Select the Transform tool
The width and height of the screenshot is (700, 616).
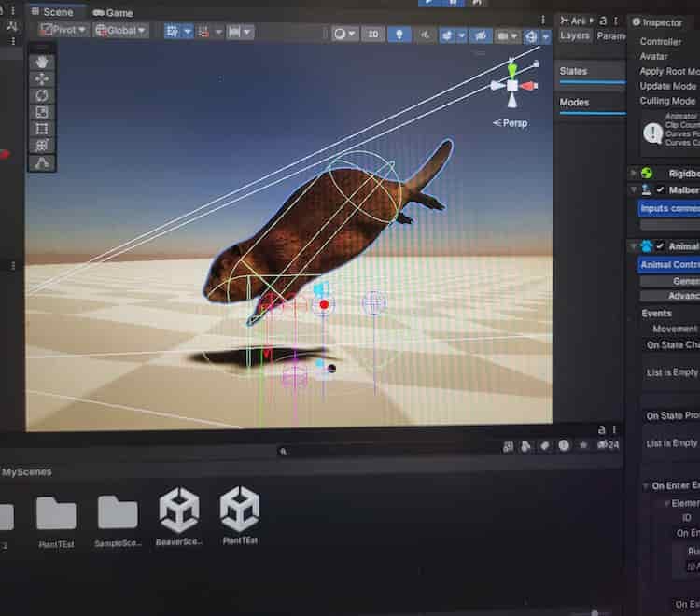coord(42,146)
